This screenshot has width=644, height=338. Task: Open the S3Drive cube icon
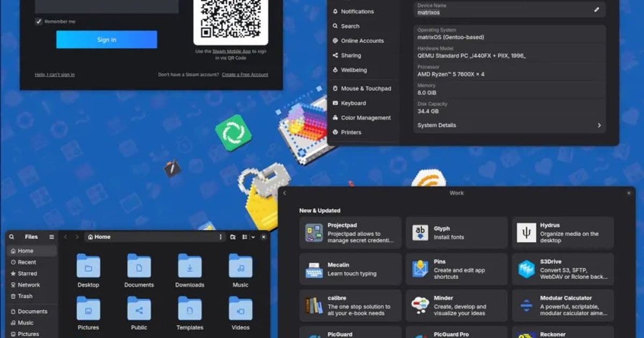pos(526,268)
